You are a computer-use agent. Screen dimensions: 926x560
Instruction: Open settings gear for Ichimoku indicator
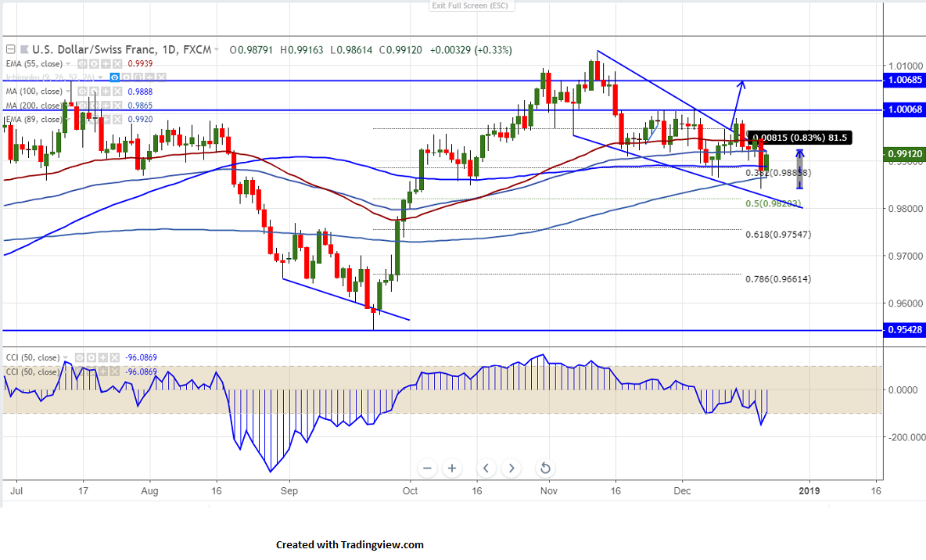coord(127,77)
